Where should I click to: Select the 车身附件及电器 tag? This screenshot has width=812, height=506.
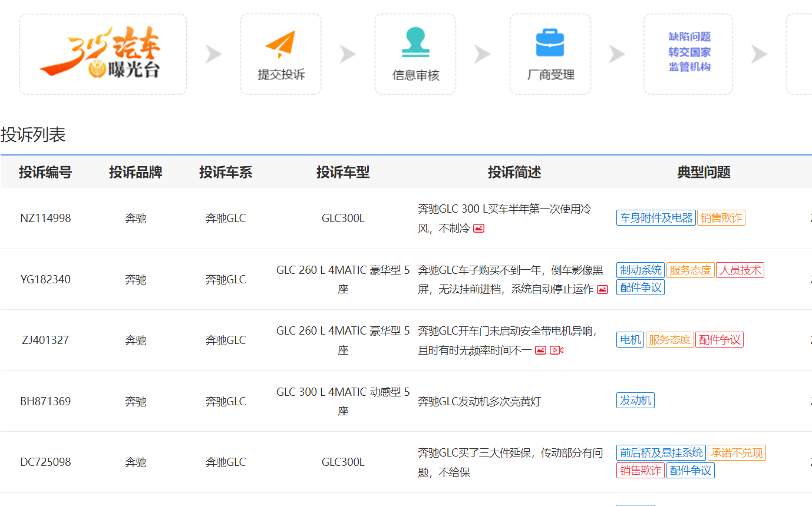point(656,218)
